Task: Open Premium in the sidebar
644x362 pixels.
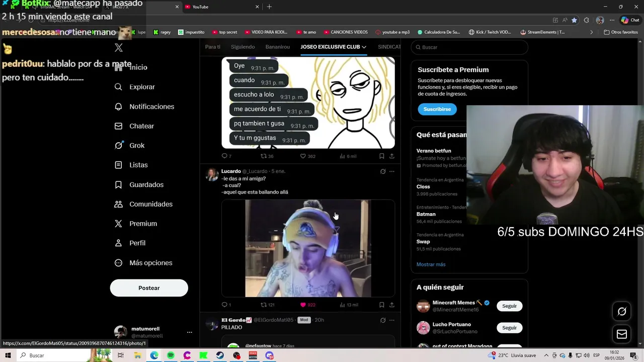Action: [136, 224]
